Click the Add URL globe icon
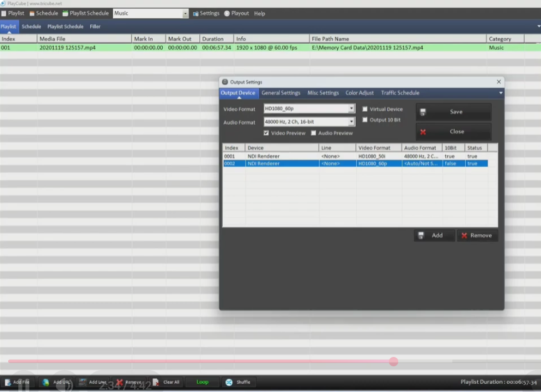The height and width of the screenshot is (392, 541). click(46, 382)
